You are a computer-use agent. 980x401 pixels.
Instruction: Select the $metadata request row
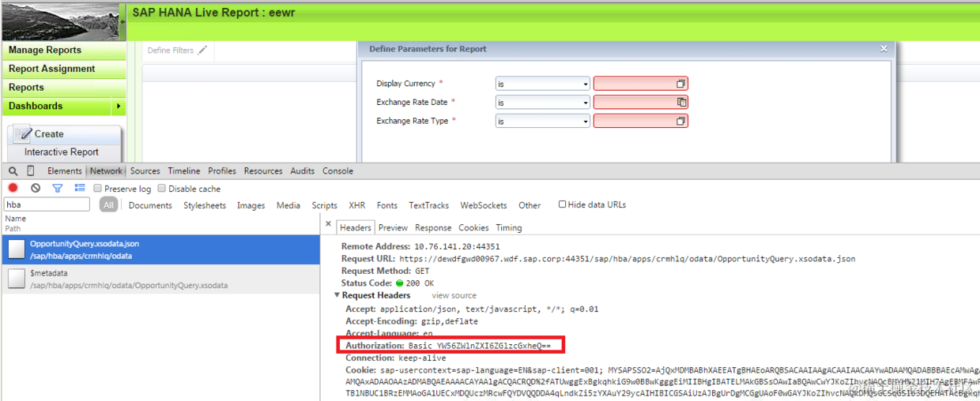[x=160, y=279]
